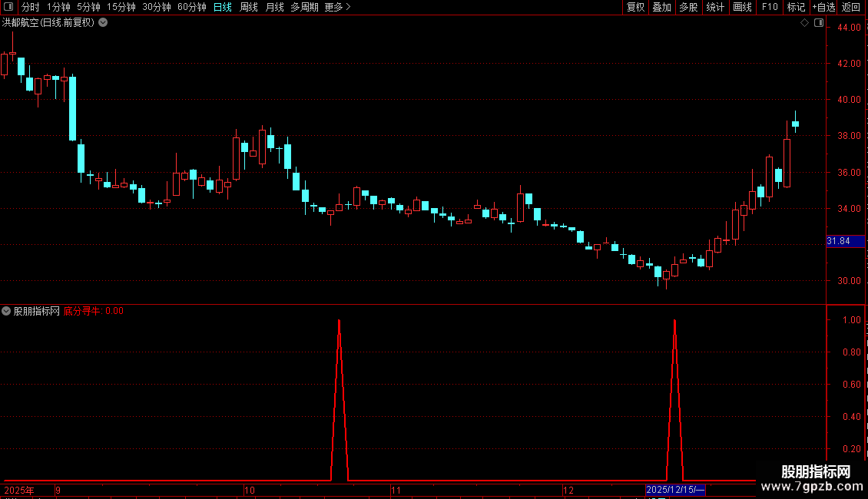Click the diamond icon on chart top right
Viewport: 868px width, 499px height.
click(x=805, y=23)
